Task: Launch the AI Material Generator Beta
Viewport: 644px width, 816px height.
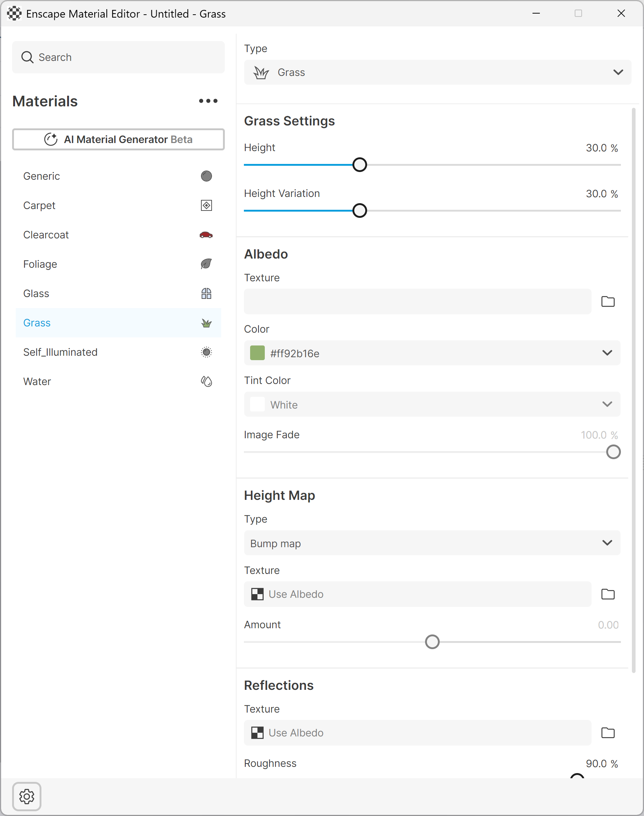Action: click(x=118, y=139)
